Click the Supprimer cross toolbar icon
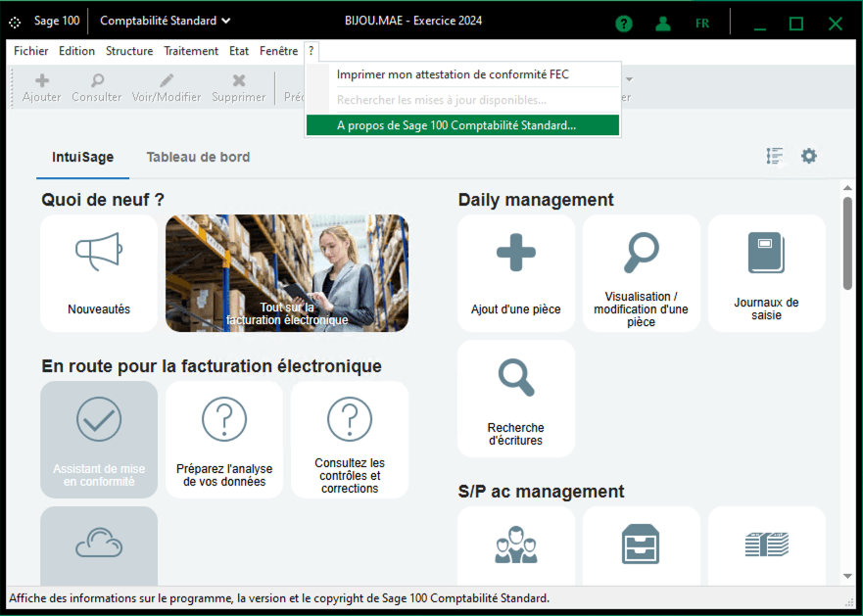Image resolution: width=863 pixels, height=616 pixels. pos(239,80)
